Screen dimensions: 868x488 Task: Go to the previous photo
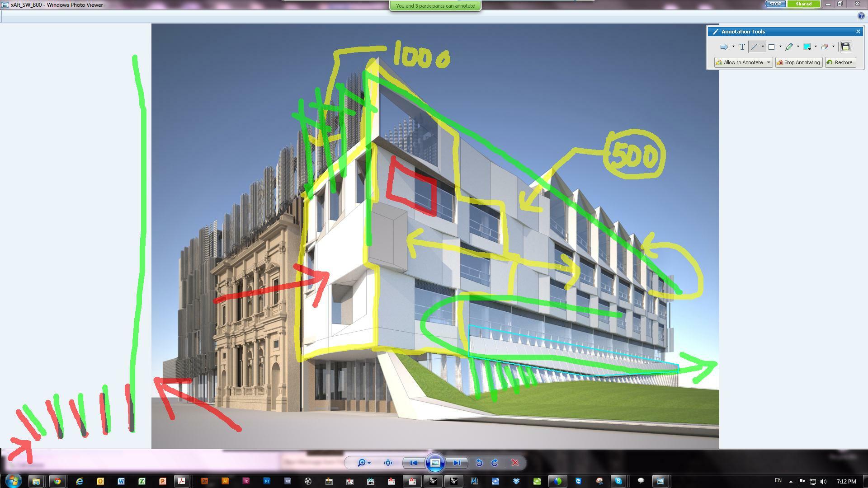click(413, 463)
